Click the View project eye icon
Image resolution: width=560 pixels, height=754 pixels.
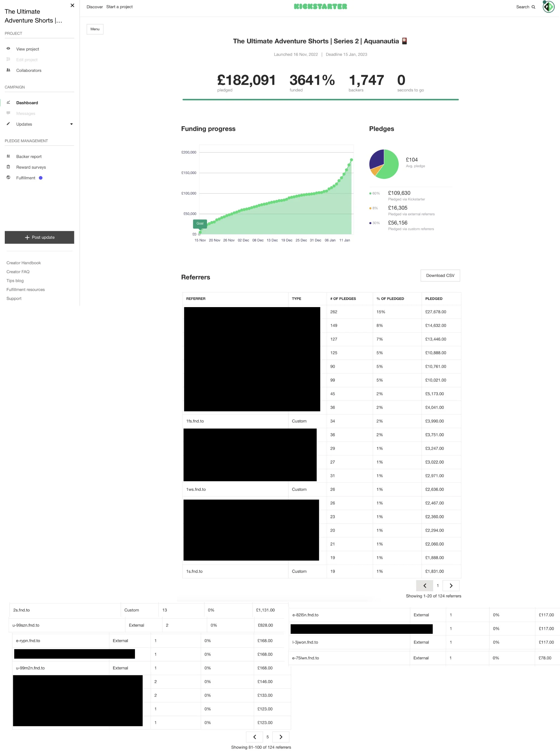click(x=8, y=48)
